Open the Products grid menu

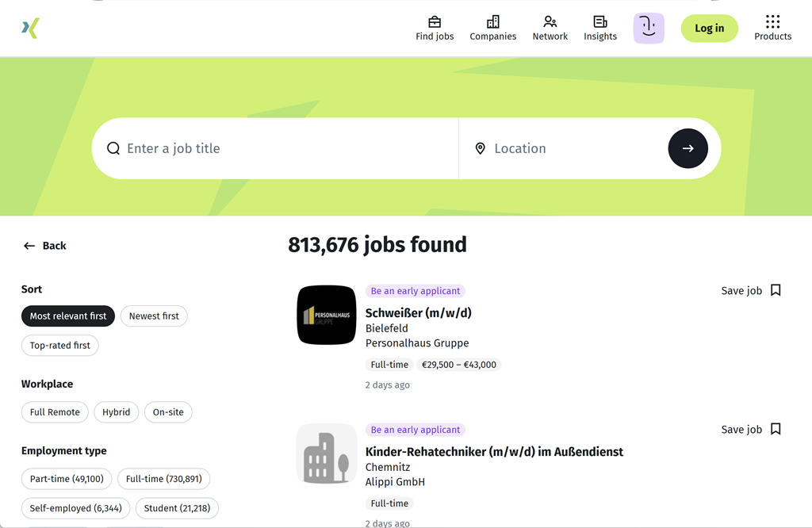coord(772,22)
